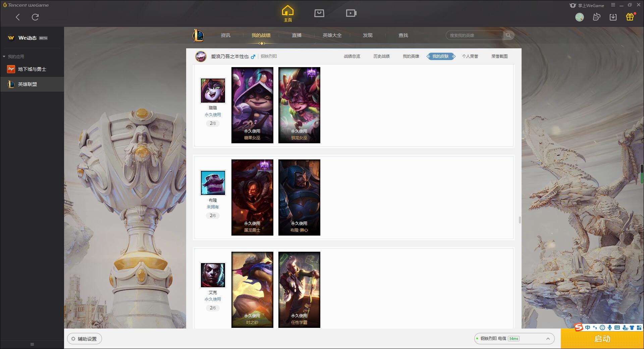This screenshot has width=644, height=349.
Task: Open the 任性学霸 skin card
Action: (299, 290)
